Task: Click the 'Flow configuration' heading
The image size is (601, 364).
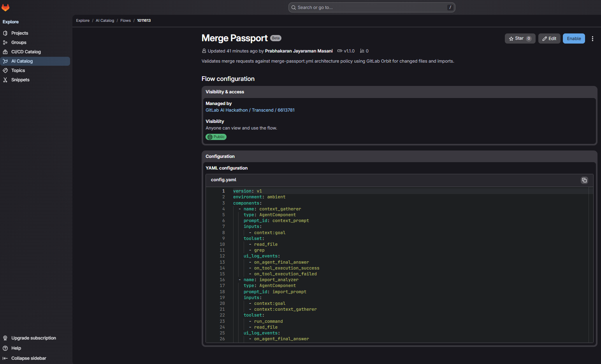Action: pyautogui.click(x=228, y=79)
